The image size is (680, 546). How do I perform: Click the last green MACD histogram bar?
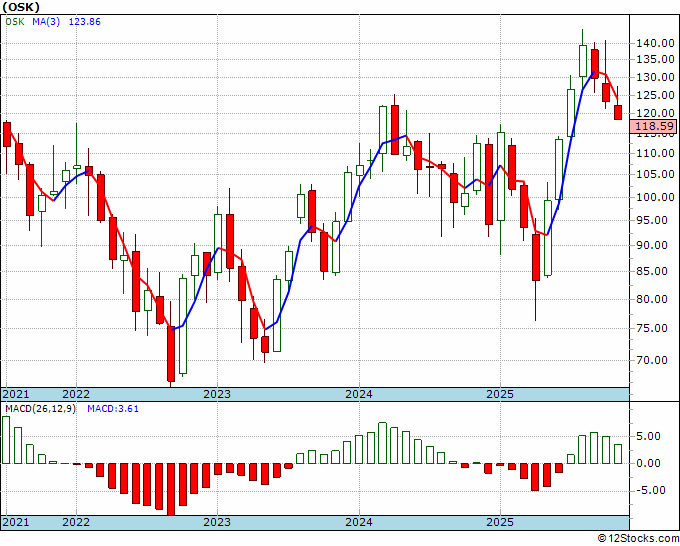point(618,454)
